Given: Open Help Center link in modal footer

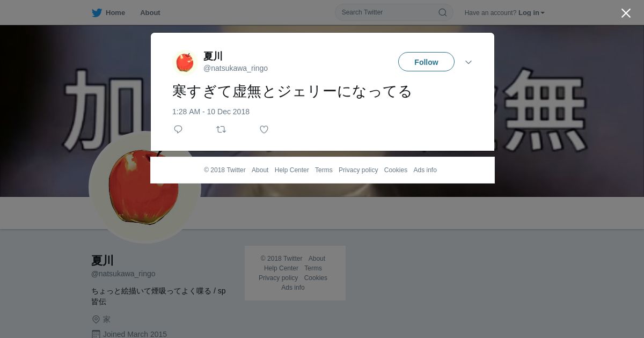Looking at the screenshot, I should 291,170.
